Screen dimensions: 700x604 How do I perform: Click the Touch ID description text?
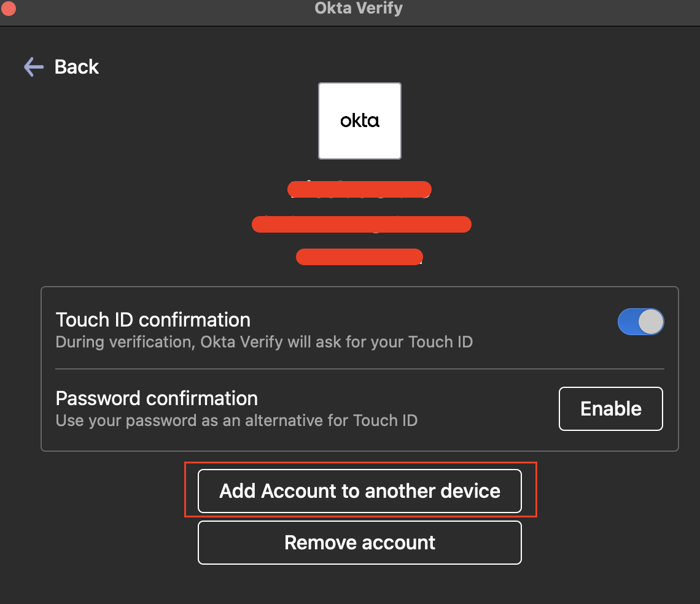pos(264,342)
